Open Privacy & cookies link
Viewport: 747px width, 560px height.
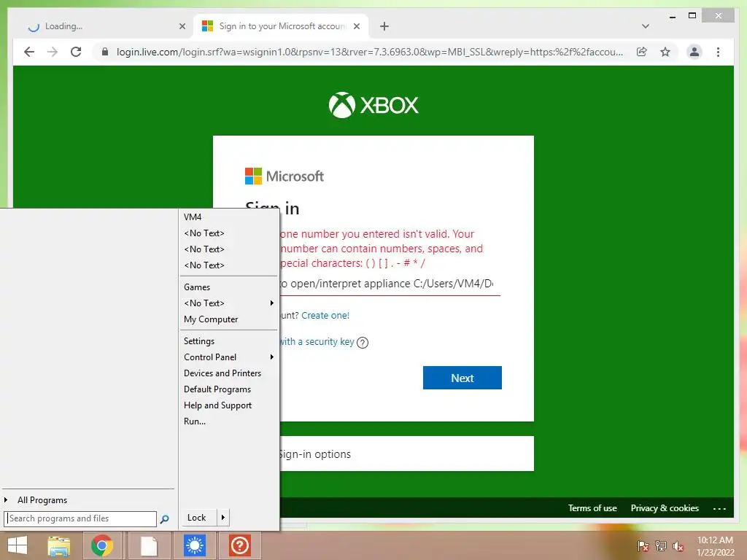click(665, 508)
